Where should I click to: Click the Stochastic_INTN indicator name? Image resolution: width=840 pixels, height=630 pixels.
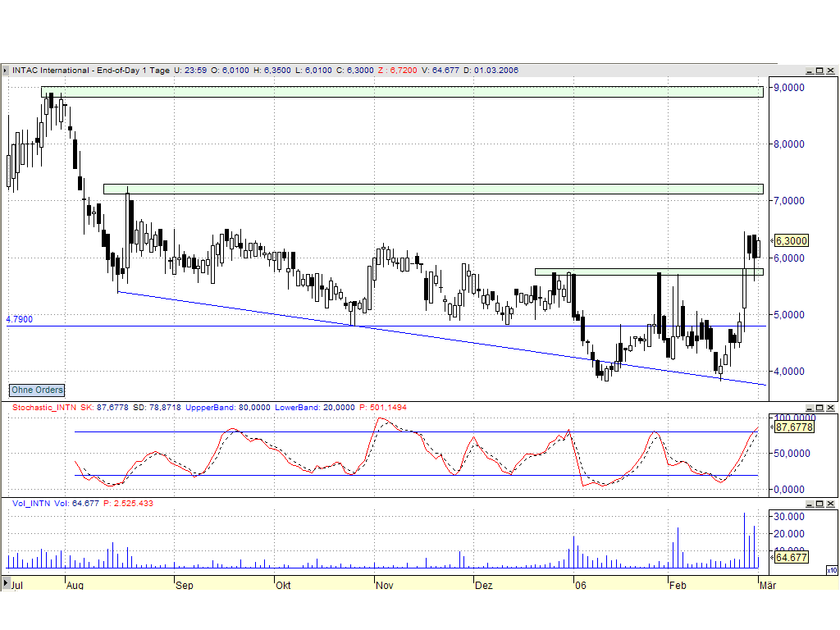coord(44,407)
